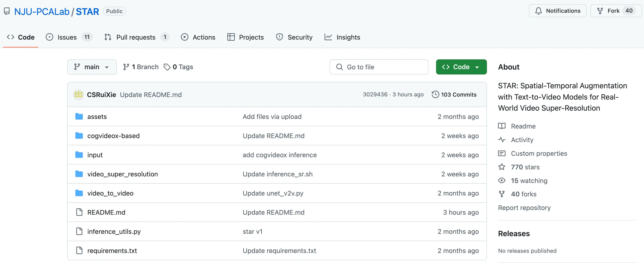Open the Insights tab

(342, 37)
